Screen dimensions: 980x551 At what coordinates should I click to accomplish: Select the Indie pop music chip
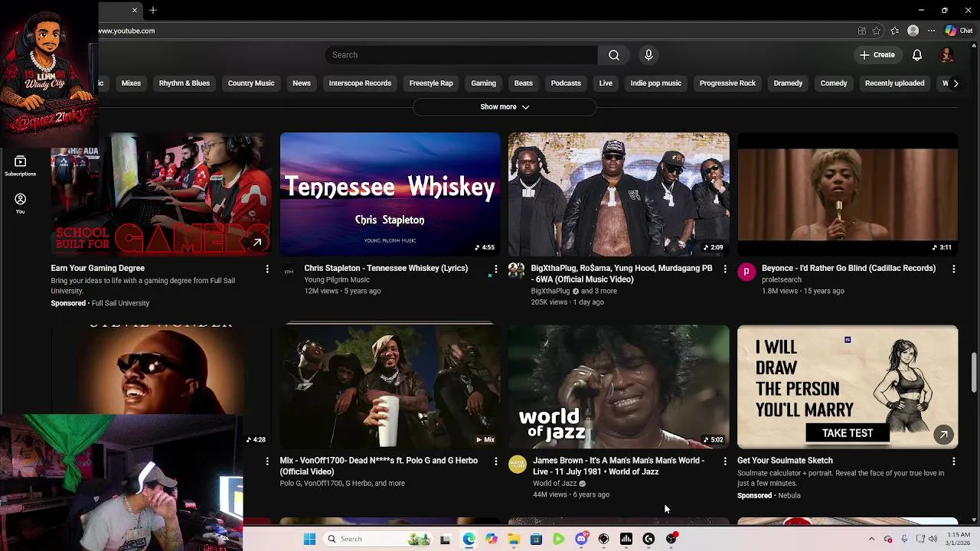pyautogui.click(x=655, y=83)
